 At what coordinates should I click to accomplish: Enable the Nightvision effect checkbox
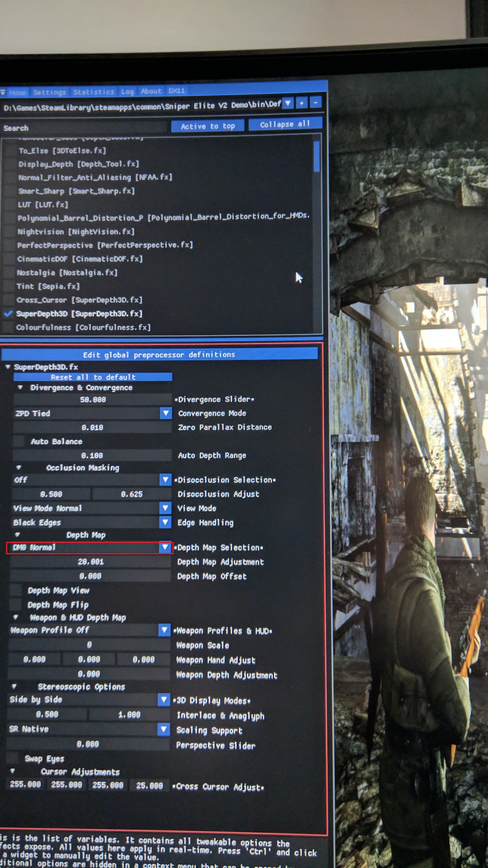(9, 232)
